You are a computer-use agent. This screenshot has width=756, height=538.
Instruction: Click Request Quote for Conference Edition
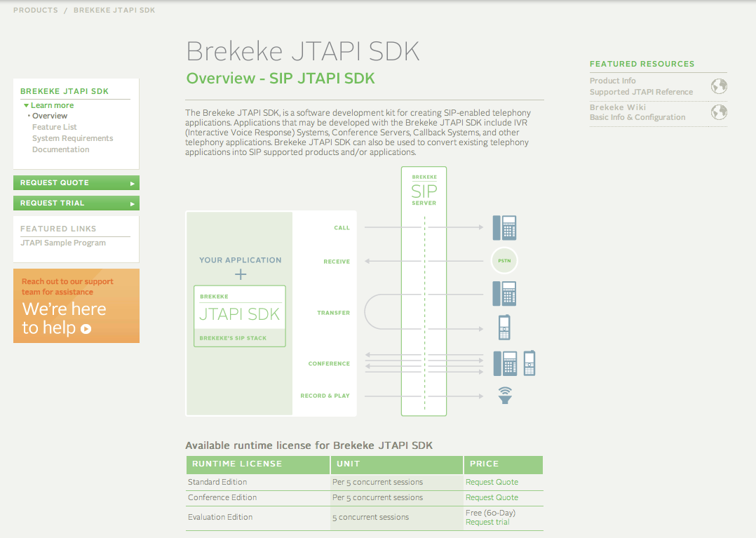(492, 497)
